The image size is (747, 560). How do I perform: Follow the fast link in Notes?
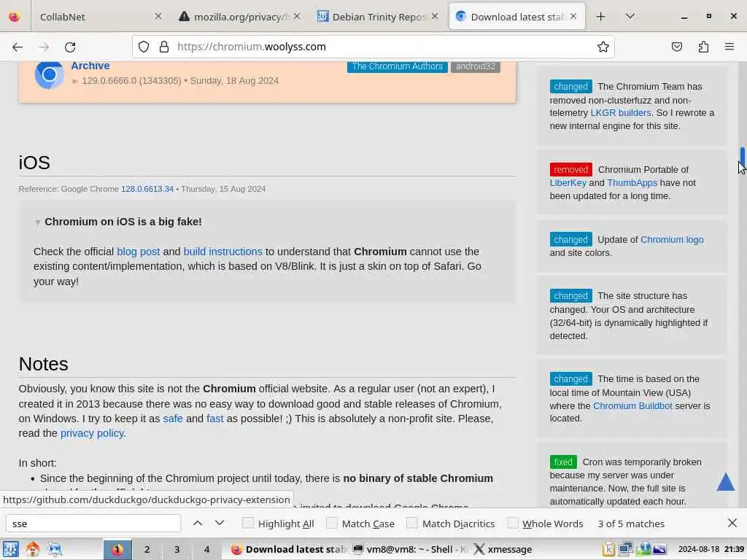[215, 419]
